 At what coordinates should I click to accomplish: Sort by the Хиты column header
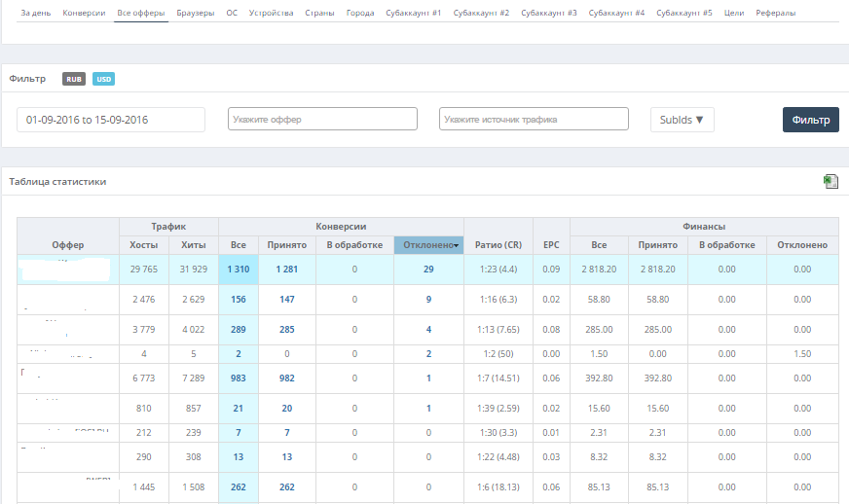click(x=194, y=244)
